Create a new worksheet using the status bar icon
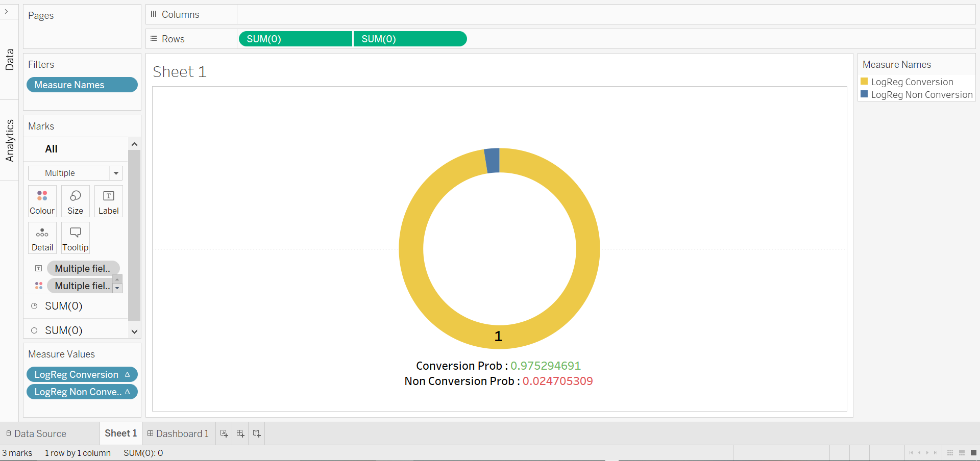Image resolution: width=980 pixels, height=461 pixels. click(224, 433)
